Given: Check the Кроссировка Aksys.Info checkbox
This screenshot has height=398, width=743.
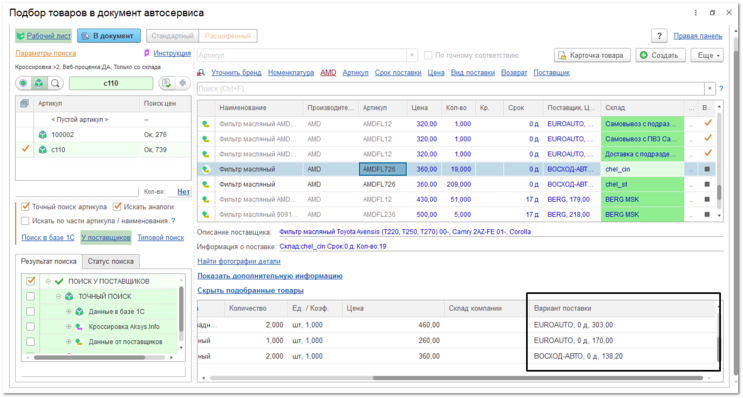Looking at the screenshot, I should 31,327.
